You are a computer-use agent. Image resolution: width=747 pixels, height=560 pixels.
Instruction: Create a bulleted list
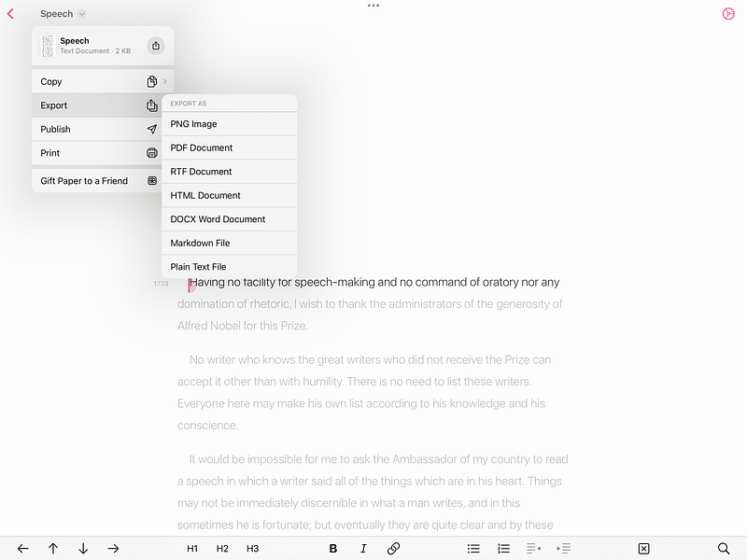[473, 549]
